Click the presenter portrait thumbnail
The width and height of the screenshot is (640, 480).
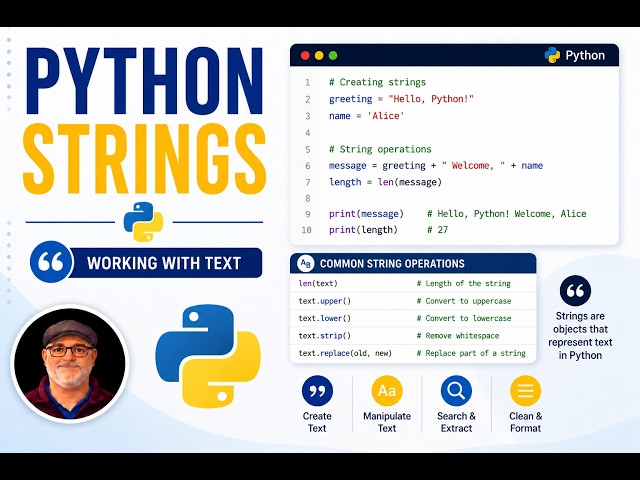tap(69, 363)
